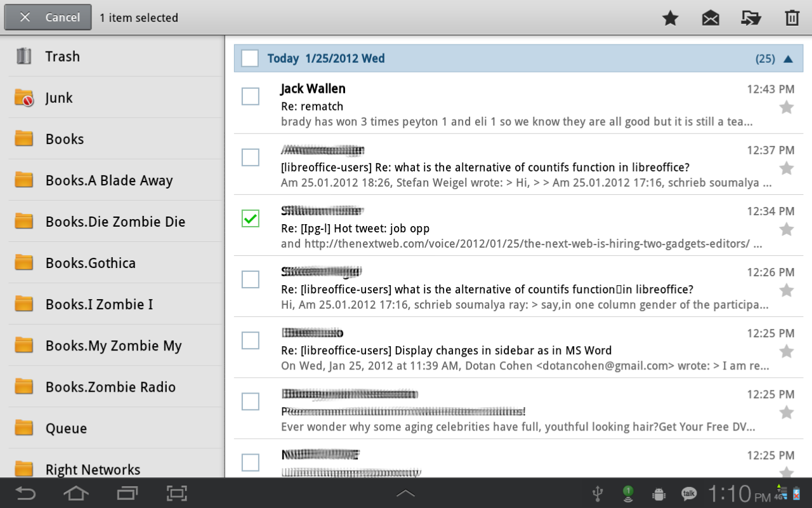Open the Books.Die Zombie Die folder
Viewport: 812px width, 508px height.
click(115, 221)
